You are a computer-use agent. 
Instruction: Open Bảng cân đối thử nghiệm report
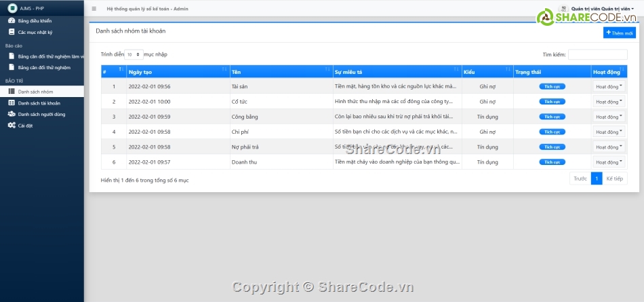pos(44,68)
